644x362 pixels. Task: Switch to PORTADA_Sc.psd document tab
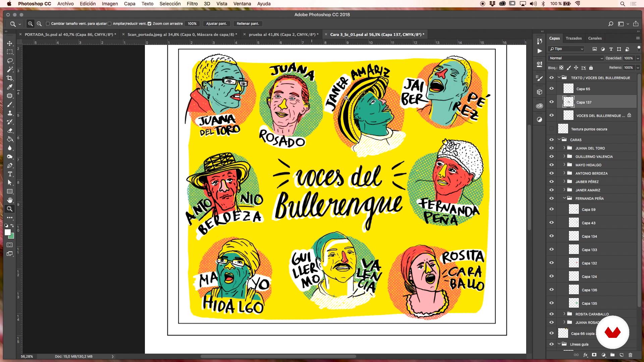(70, 35)
